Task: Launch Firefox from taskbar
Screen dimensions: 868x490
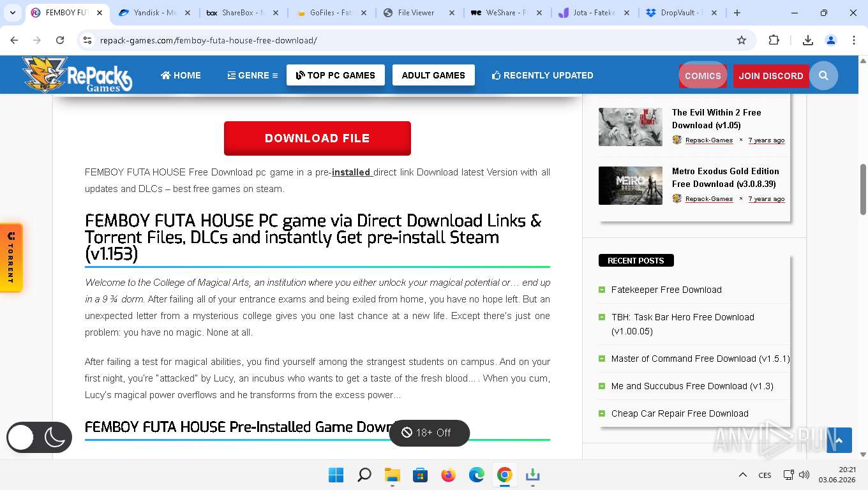Action: [448, 475]
